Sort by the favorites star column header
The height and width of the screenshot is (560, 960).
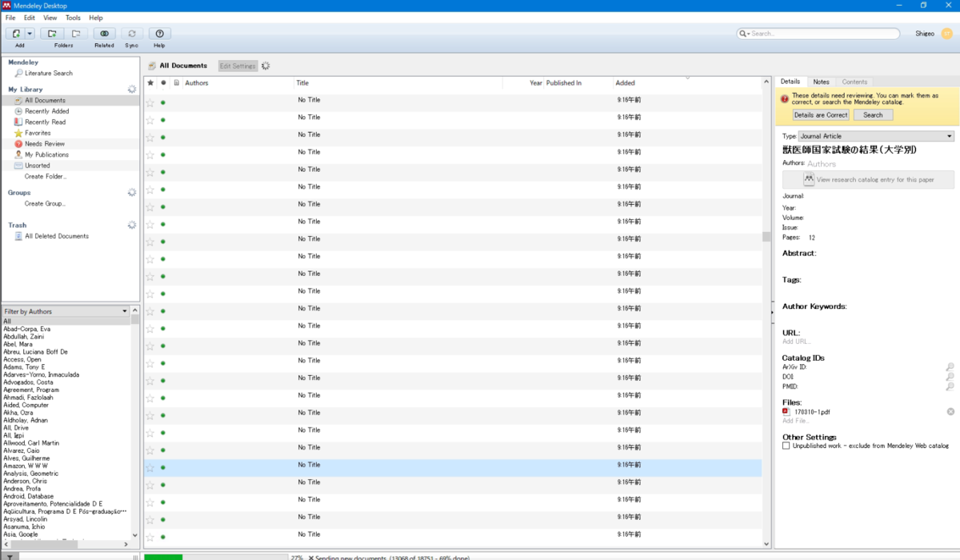(x=150, y=82)
